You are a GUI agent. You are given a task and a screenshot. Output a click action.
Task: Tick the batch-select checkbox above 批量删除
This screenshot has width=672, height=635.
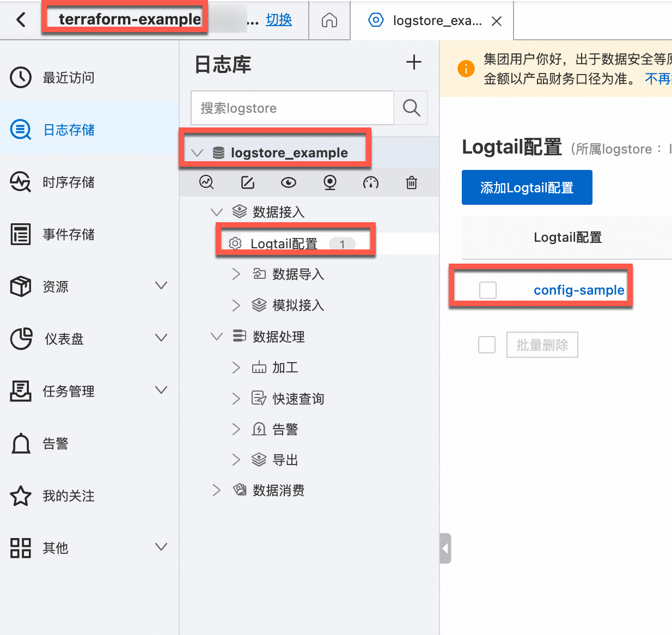click(x=486, y=344)
